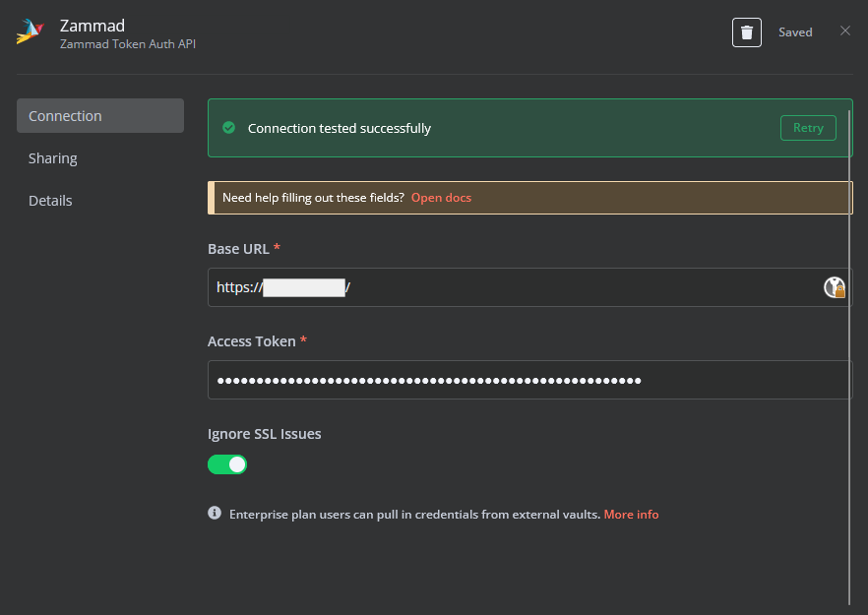Click the Ignore SSL Issues label
Screen dimensions: 868x615
click(264, 433)
